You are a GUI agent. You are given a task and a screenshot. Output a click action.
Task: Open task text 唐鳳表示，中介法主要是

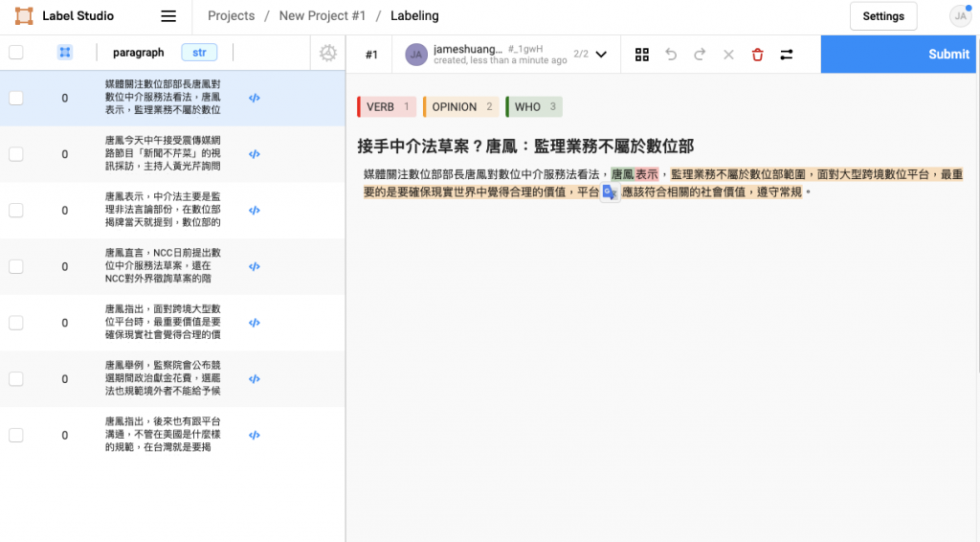pyautogui.click(x=163, y=210)
